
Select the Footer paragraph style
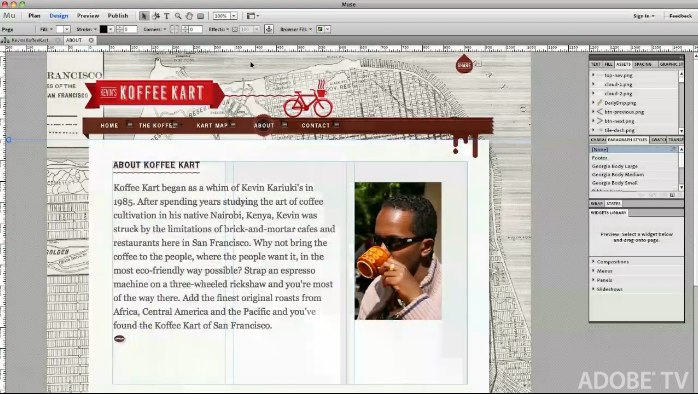tap(600, 158)
